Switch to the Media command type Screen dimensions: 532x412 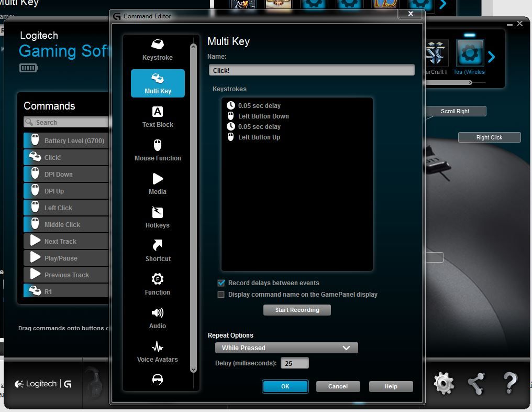158,184
